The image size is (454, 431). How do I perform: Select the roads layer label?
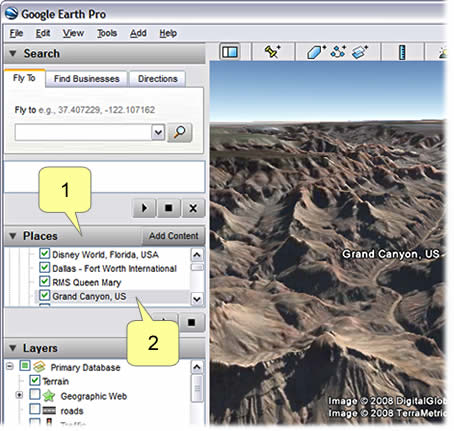click(72, 411)
